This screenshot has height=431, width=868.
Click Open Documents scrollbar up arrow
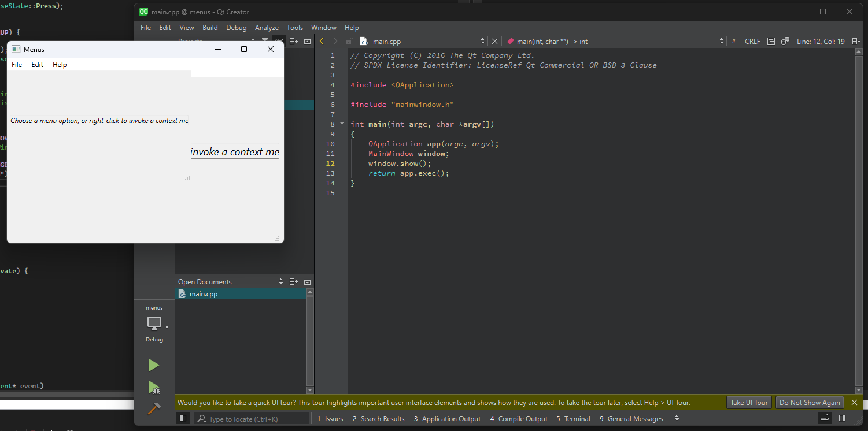click(x=310, y=292)
